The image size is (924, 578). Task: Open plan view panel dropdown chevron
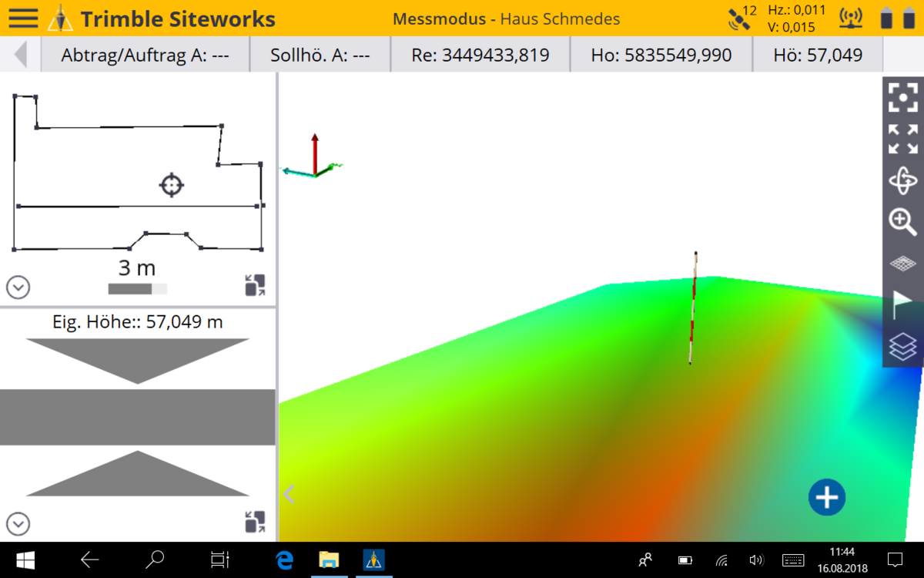(x=18, y=287)
